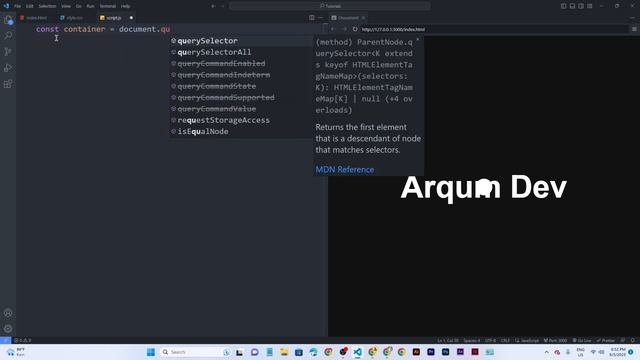Open the Go menu

pyautogui.click(x=79, y=6)
